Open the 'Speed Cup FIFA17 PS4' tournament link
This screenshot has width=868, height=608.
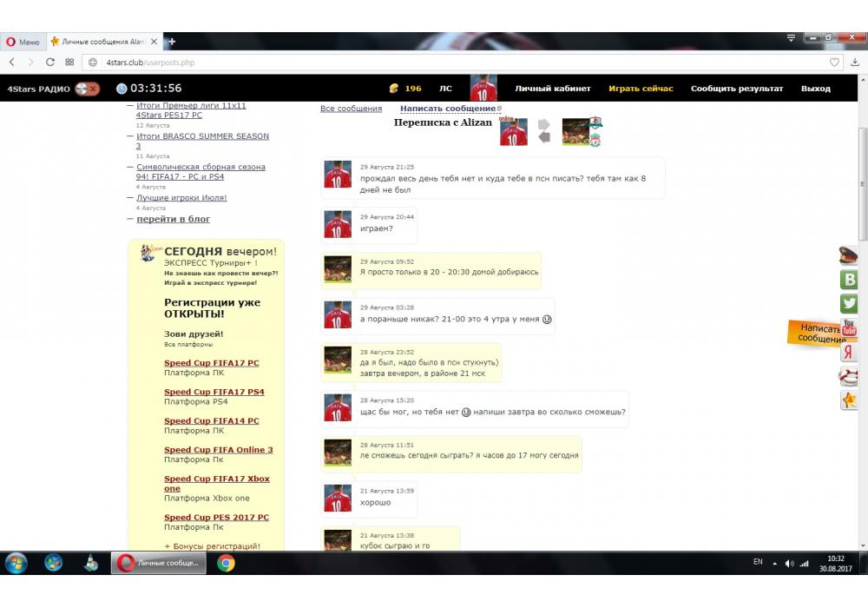coord(214,392)
